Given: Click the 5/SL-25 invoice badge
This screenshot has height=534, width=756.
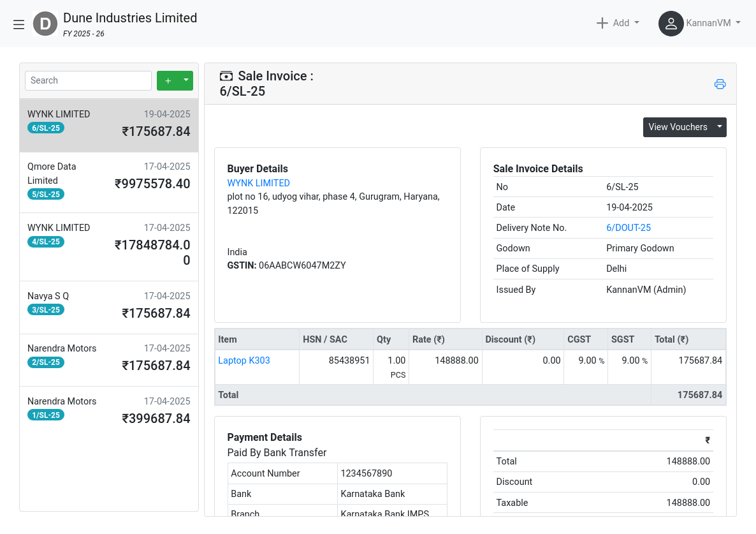Looking at the screenshot, I should (46, 195).
